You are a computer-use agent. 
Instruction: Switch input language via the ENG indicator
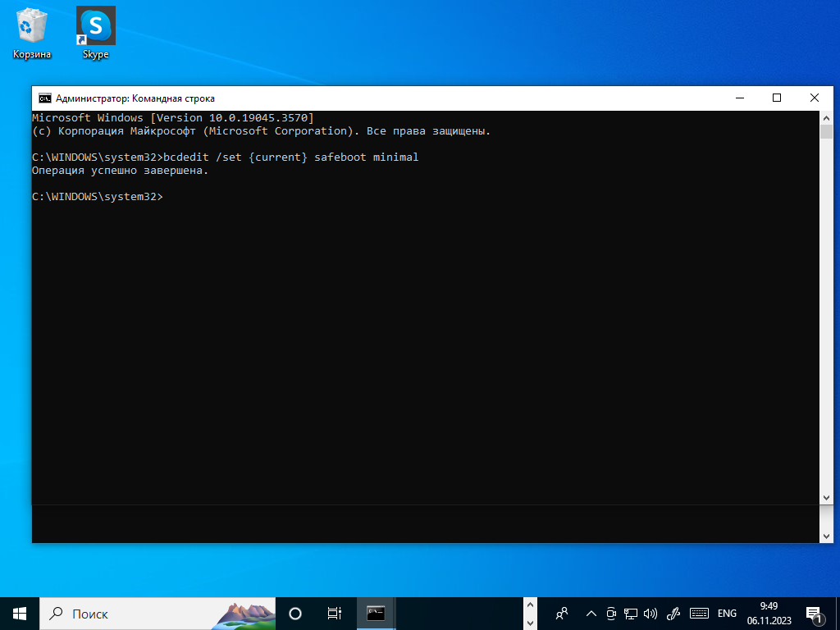(727, 614)
